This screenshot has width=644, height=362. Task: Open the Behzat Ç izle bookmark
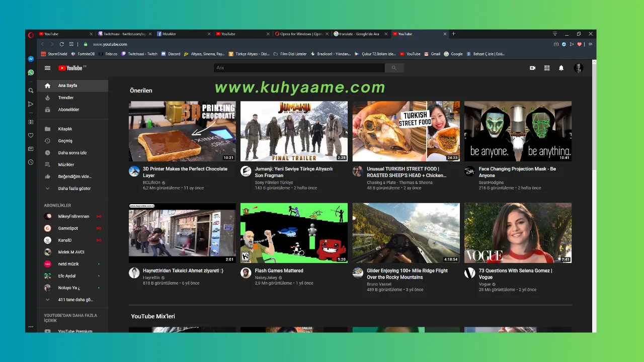pyautogui.click(x=486, y=54)
